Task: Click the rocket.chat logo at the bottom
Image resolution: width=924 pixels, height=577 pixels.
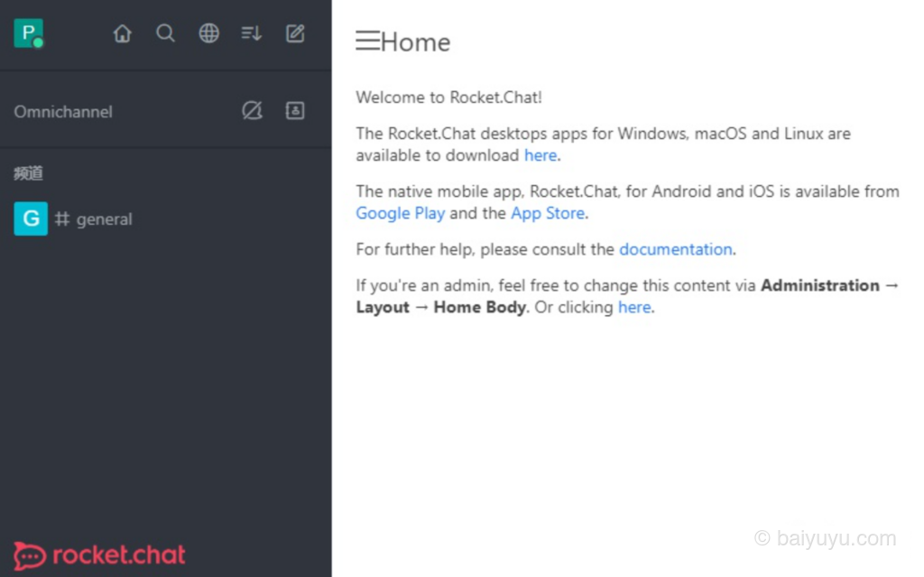Action: [99, 554]
